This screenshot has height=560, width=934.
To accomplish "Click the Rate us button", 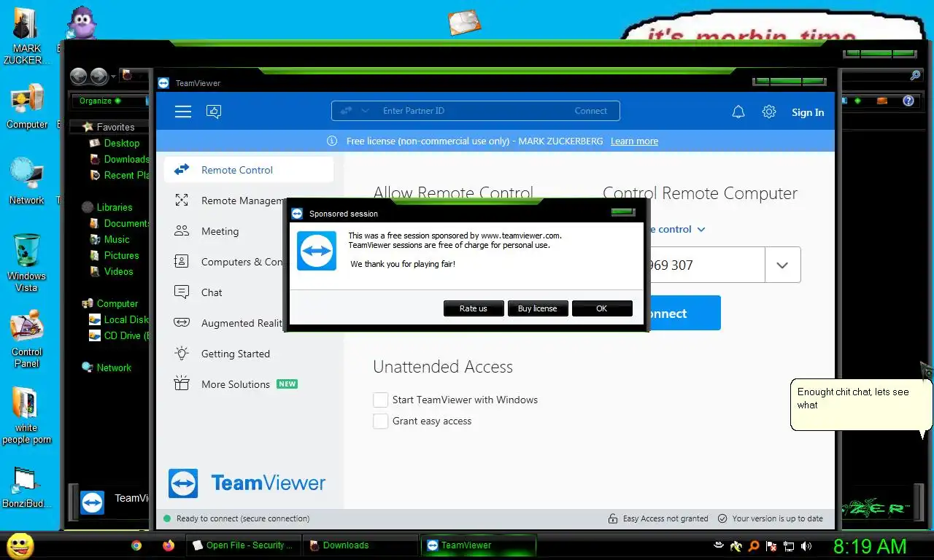I will point(474,308).
